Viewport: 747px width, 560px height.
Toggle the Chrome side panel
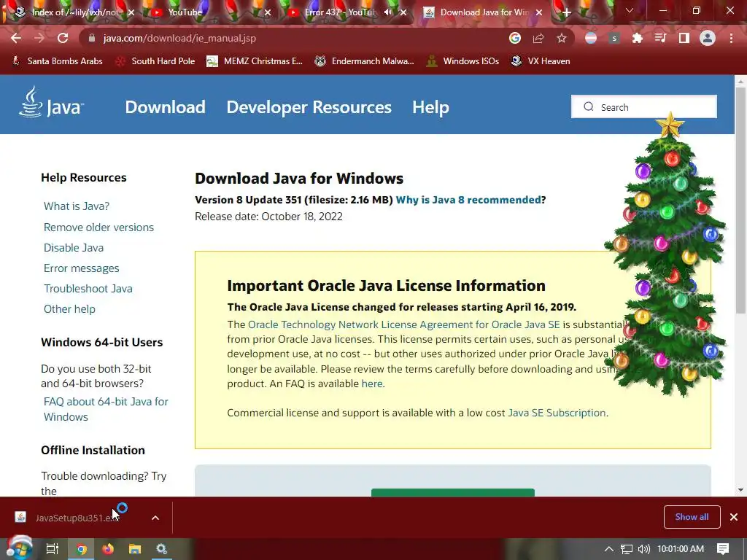(x=684, y=38)
